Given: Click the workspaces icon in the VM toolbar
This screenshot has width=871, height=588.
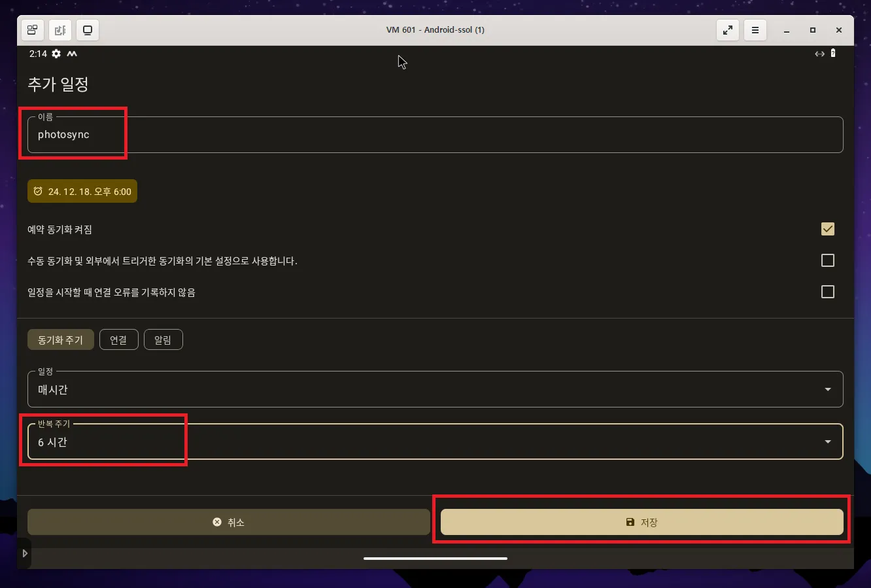Looking at the screenshot, I should [32, 29].
